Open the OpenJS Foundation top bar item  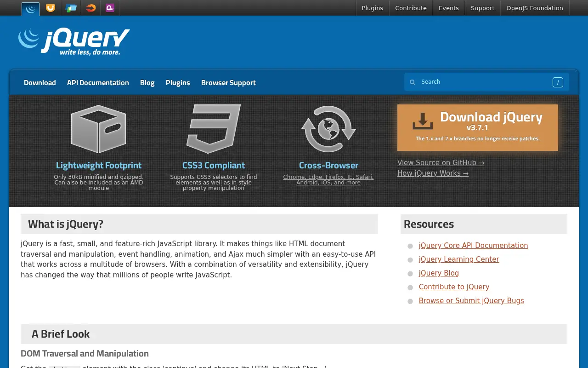535,8
